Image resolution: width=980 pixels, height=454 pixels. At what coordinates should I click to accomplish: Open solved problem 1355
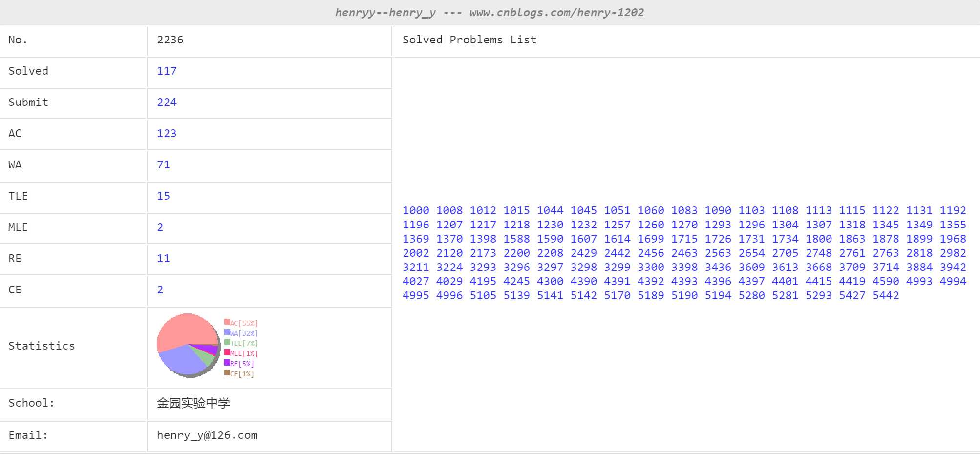tap(953, 225)
